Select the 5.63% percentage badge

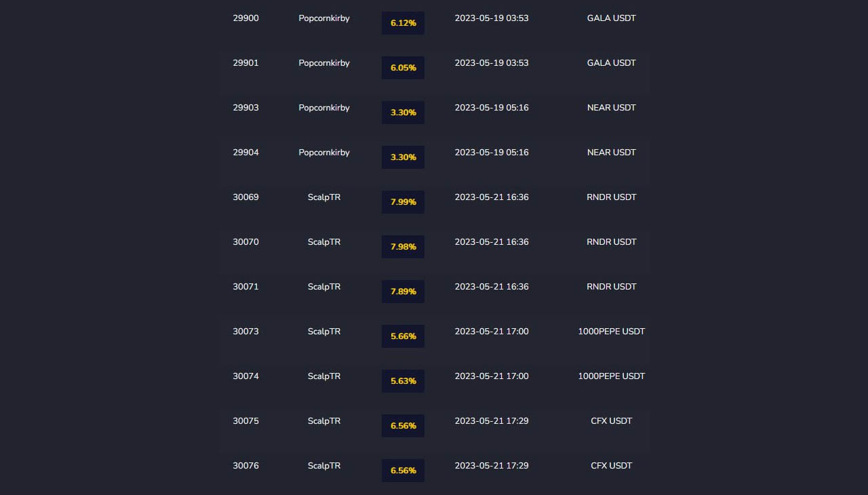pyautogui.click(x=403, y=381)
